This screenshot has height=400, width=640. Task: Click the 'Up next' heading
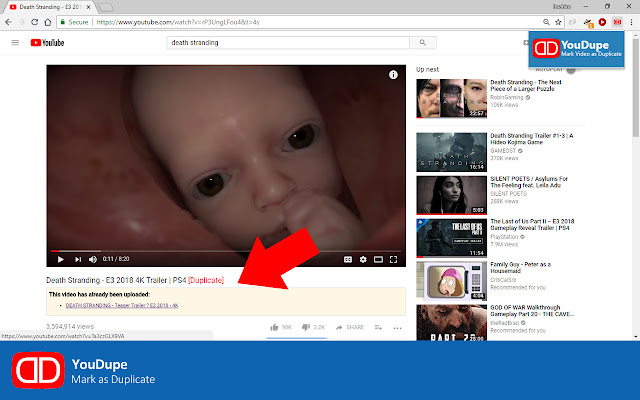tap(427, 69)
